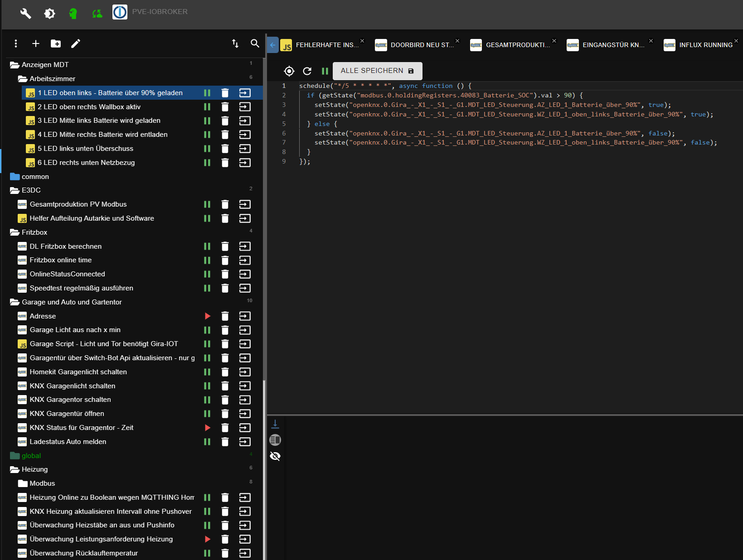This screenshot has width=743, height=560.
Task: Pause script 2 LED oben rechts Wallbox
Action: pyautogui.click(x=207, y=107)
